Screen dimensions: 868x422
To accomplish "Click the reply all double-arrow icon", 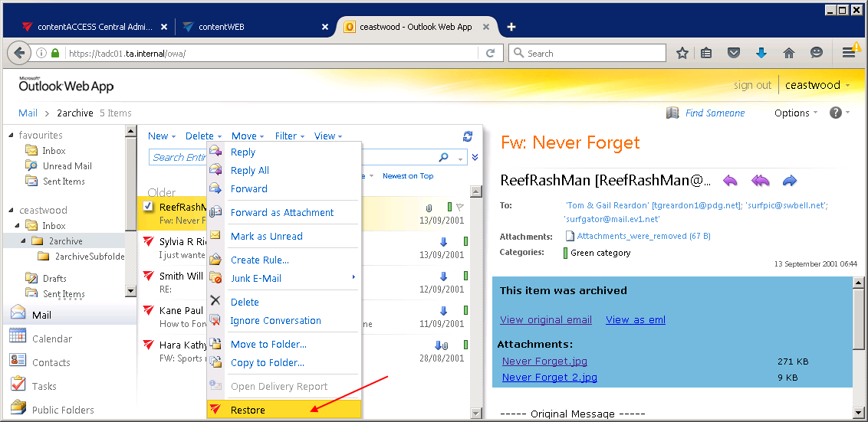I will click(x=760, y=180).
